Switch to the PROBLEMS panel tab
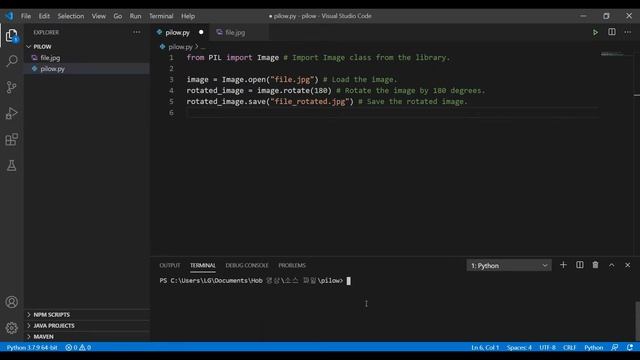Image resolution: width=640 pixels, height=360 pixels. [x=292, y=265]
